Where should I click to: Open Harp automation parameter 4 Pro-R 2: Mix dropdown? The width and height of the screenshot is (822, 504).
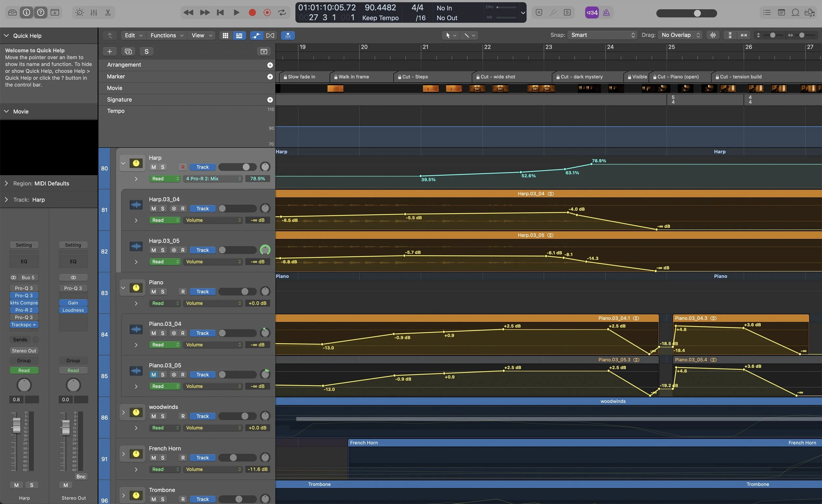point(213,179)
